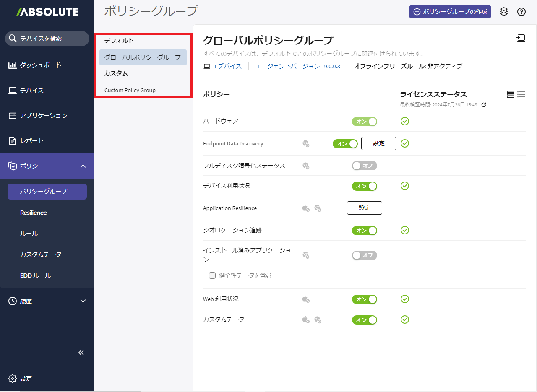537x392 pixels.
Task: Click the Policy shield icon
Action: tap(13, 166)
